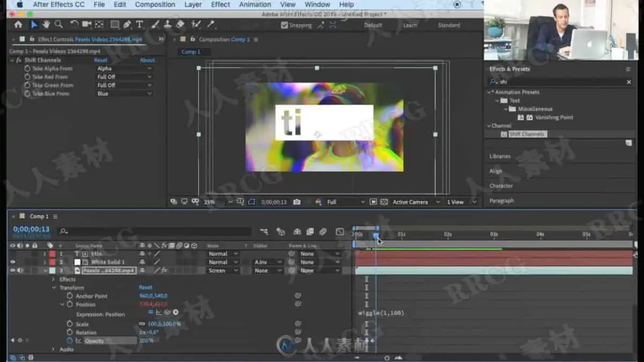This screenshot has height=362, width=644.
Task: Open the Active Camera dropdown
Action: tap(416, 202)
